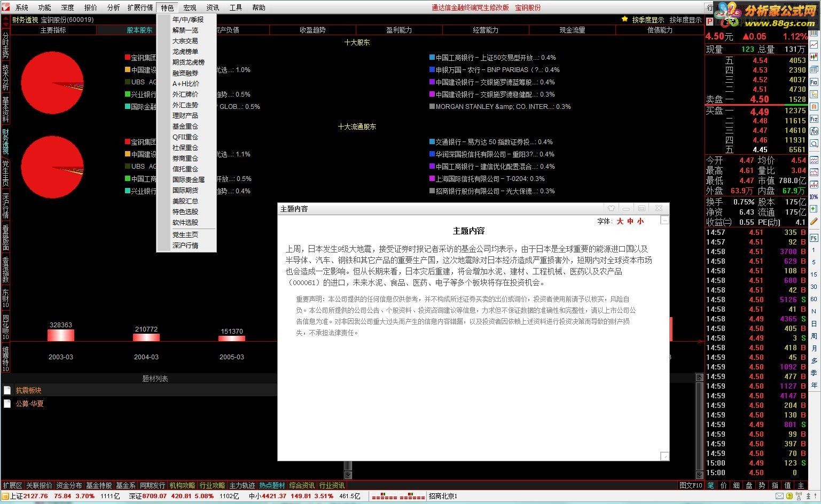Screen dimensions: 821x504
Task: Set font size to 中
Action: 630,221
